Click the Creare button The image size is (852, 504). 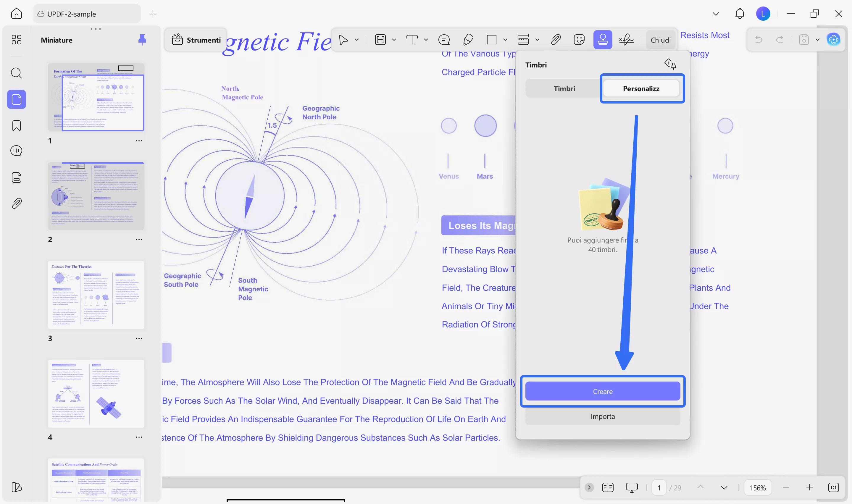(602, 391)
